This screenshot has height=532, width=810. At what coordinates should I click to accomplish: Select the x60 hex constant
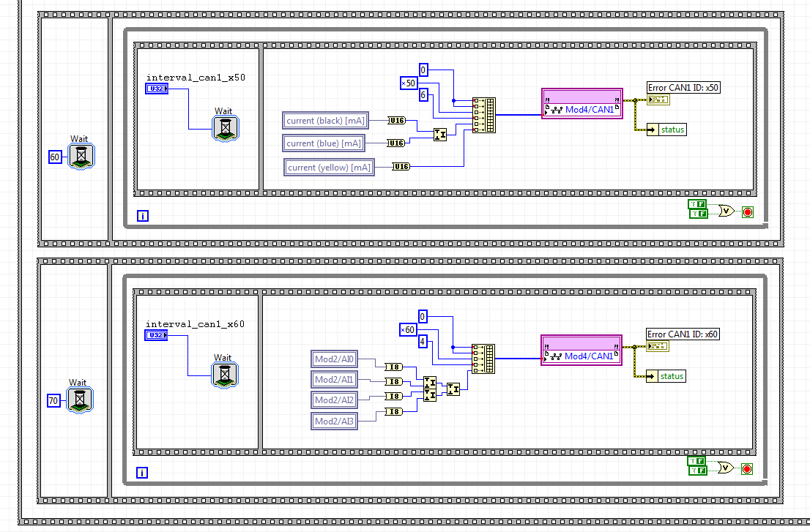pyautogui.click(x=408, y=330)
